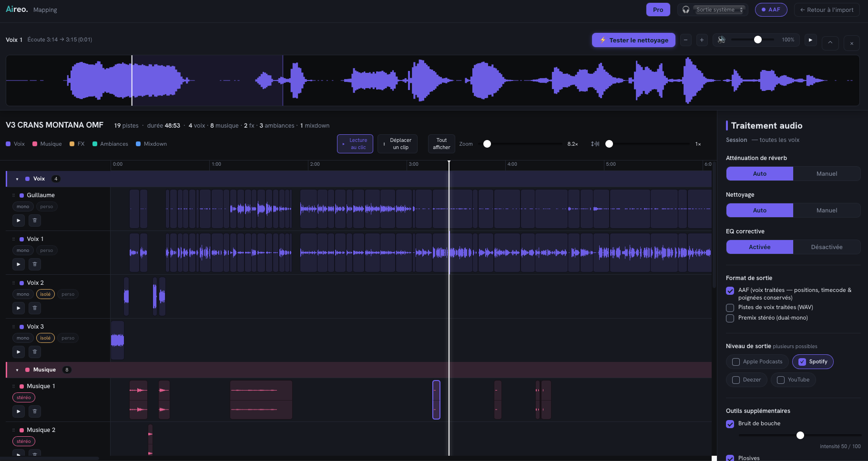Click the 2:00 mark on timeline ruler

(x=315, y=164)
